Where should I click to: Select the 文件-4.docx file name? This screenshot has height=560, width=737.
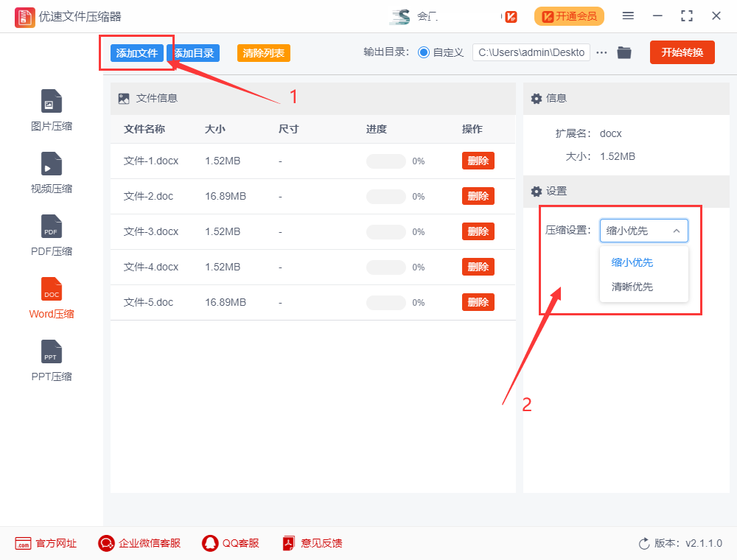pos(151,267)
